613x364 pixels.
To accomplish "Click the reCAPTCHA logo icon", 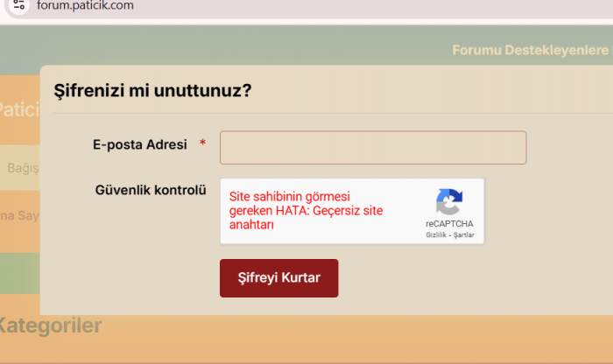I will 449,202.
